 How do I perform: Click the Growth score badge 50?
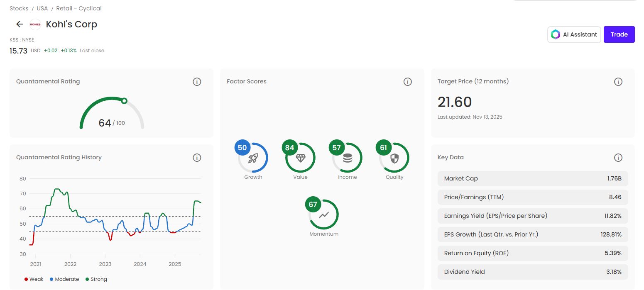(x=242, y=148)
